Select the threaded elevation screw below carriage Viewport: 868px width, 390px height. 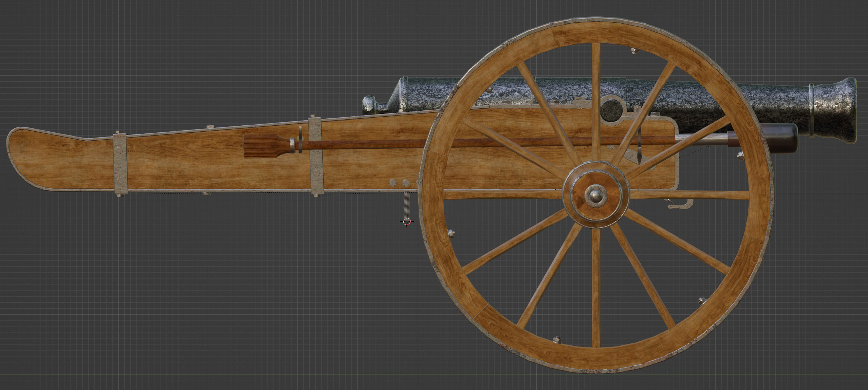(406, 204)
